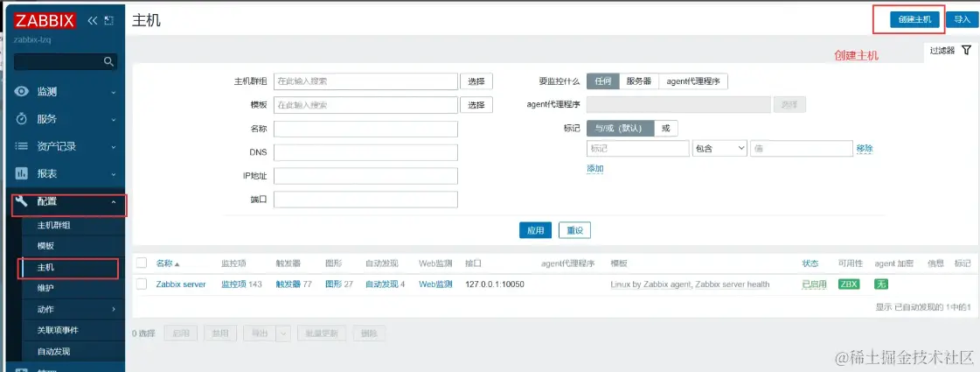Viewport: 980px width, 372px height.
Task: Click the 导入 button
Action: [x=962, y=19]
